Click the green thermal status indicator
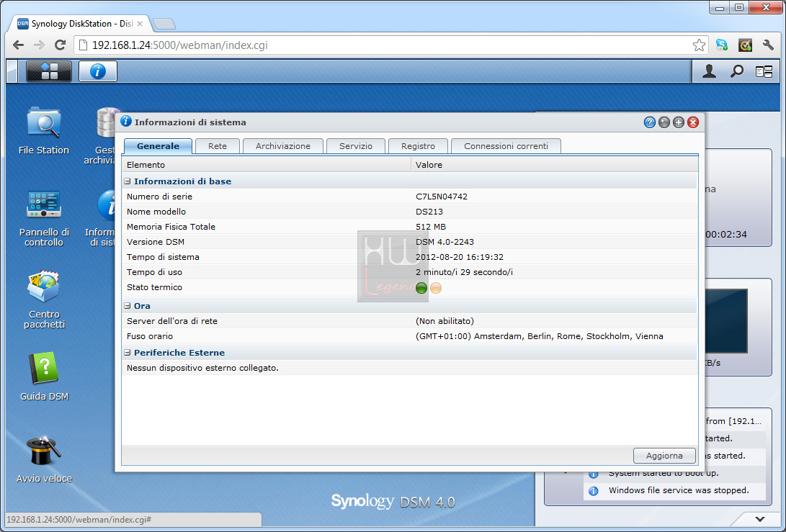The image size is (786, 532). [x=421, y=287]
